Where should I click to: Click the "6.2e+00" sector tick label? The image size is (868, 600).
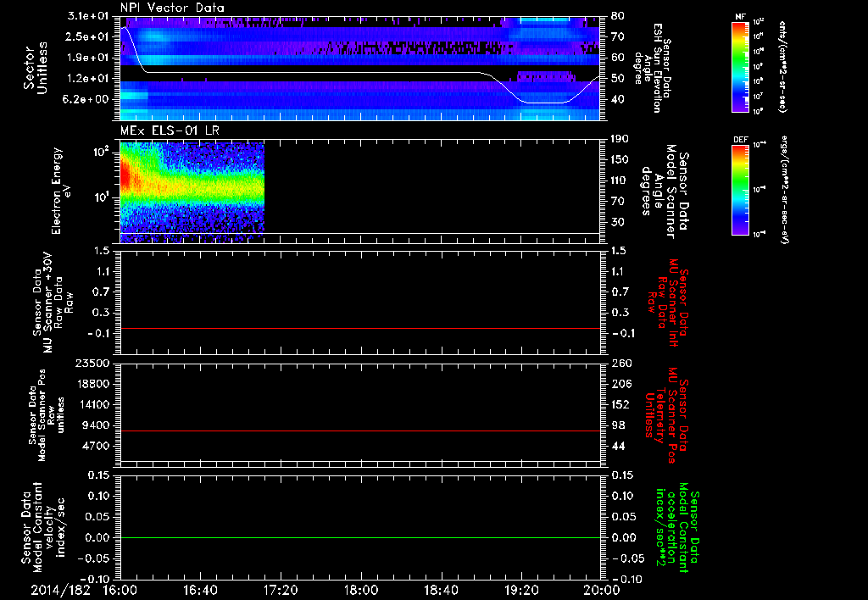[x=87, y=99]
